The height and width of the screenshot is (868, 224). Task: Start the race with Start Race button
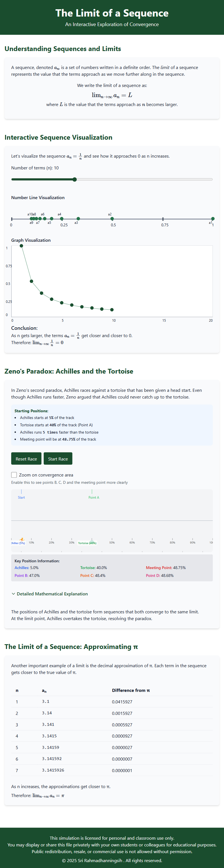click(58, 459)
